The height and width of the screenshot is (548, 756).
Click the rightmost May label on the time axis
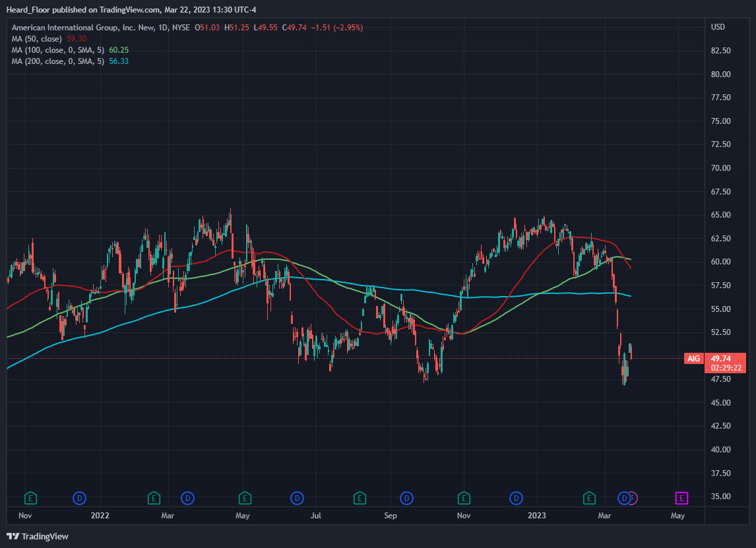(x=677, y=515)
